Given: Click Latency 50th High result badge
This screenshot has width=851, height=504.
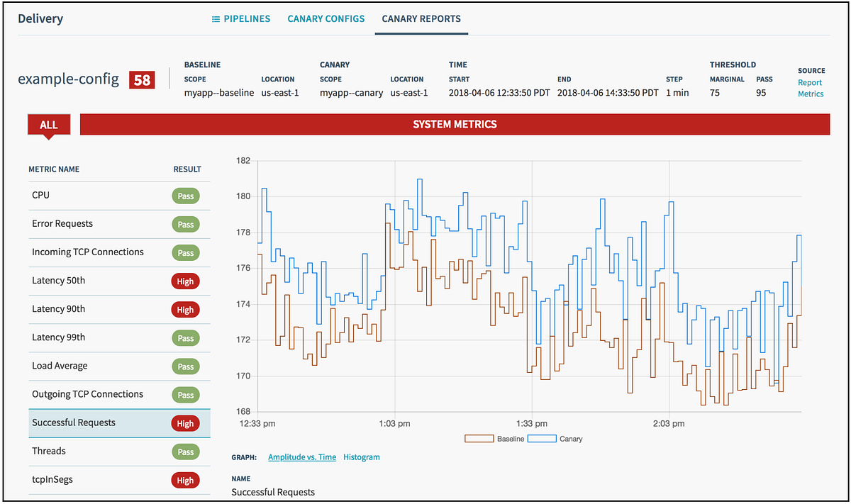Looking at the screenshot, I should point(186,281).
